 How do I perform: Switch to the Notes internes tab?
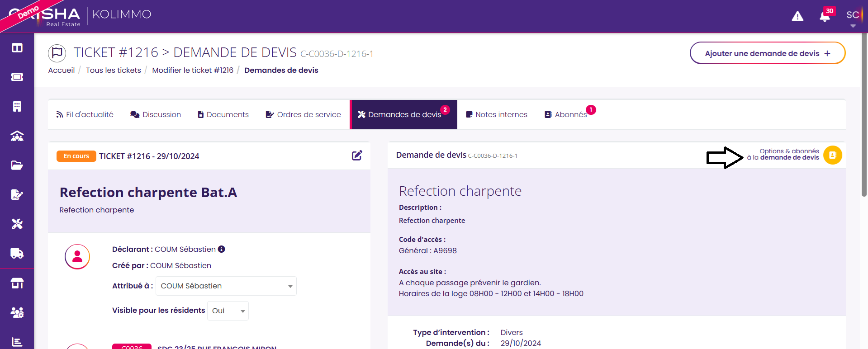(497, 115)
